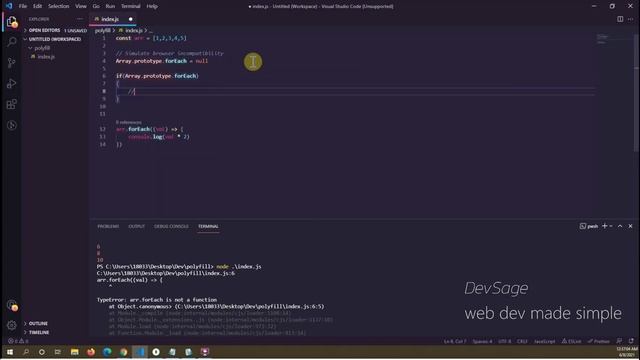
Task: Open Explorer panel ellipsis menu
Action: click(x=80, y=19)
